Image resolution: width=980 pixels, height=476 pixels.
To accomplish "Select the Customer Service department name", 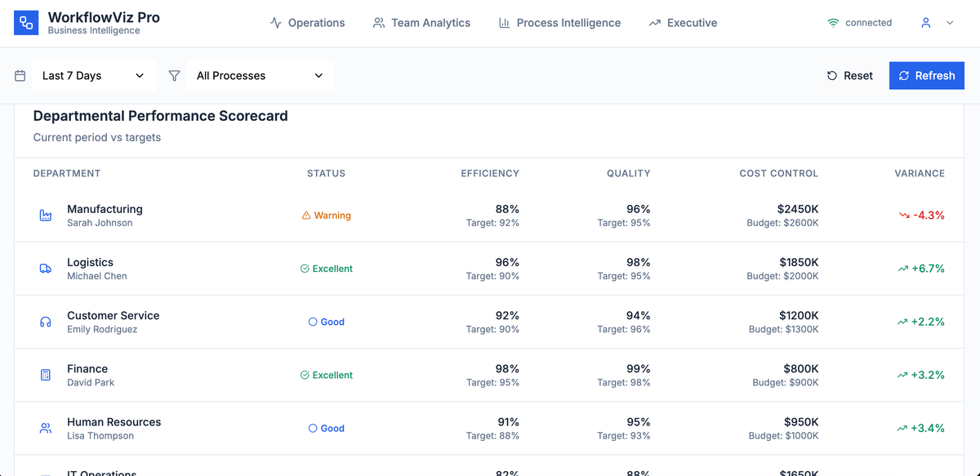I will (x=114, y=315).
